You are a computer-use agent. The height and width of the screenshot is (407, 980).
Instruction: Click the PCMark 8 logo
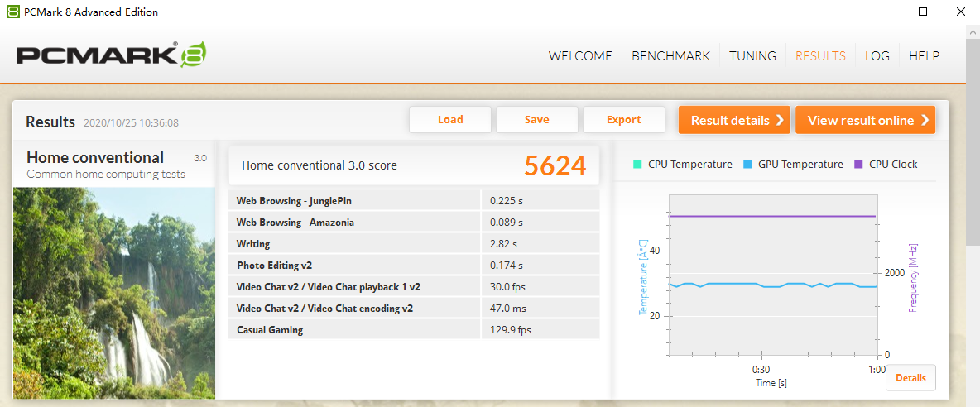point(112,55)
